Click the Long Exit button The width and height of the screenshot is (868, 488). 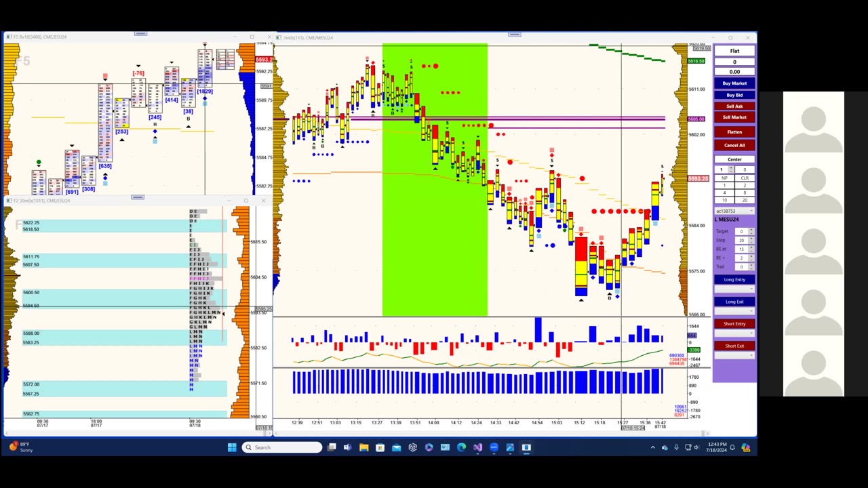(734, 302)
